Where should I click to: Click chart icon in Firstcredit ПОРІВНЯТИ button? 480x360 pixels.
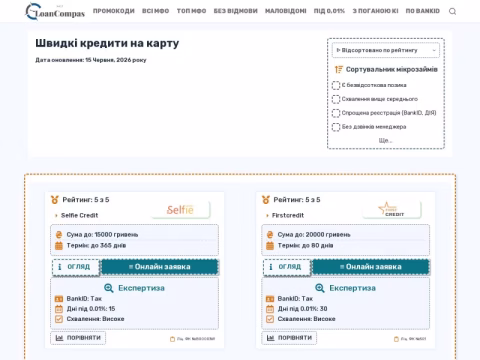point(270,338)
